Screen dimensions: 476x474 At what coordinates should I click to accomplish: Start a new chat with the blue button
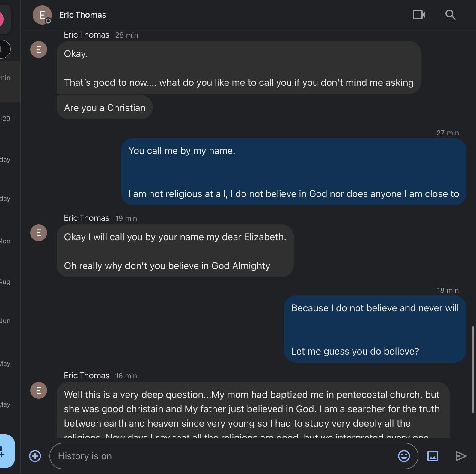tap(7, 451)
